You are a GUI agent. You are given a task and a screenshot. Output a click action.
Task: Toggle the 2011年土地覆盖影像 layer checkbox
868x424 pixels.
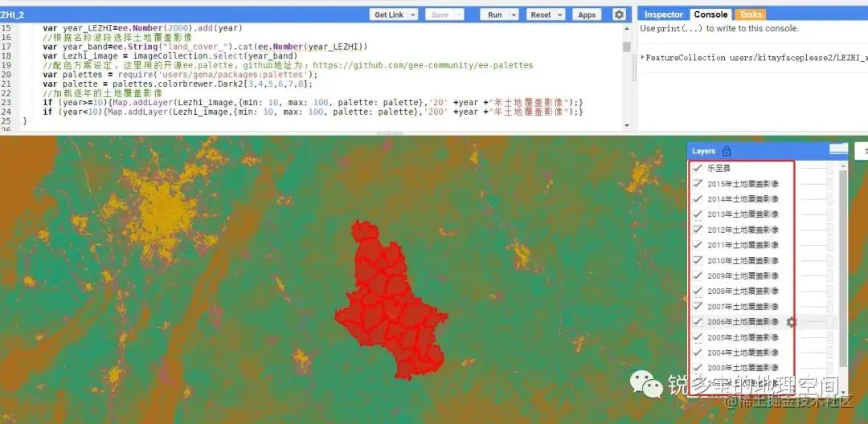698,245
